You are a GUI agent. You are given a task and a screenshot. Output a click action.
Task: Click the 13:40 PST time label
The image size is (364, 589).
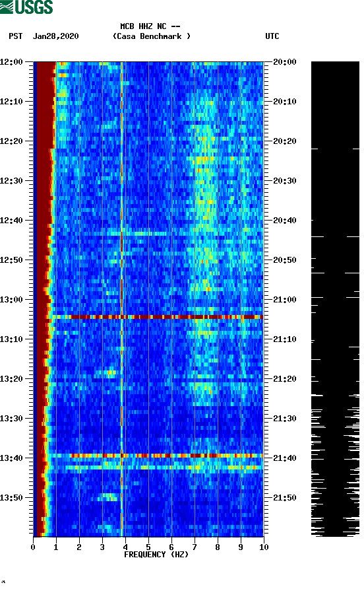click(x=12, y=458)
